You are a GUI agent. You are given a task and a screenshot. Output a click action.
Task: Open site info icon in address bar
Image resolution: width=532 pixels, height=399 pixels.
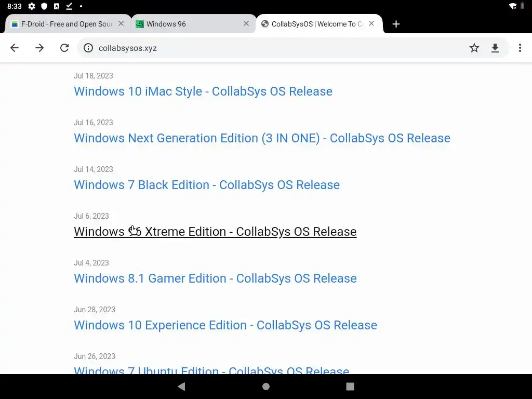(88, 48)
